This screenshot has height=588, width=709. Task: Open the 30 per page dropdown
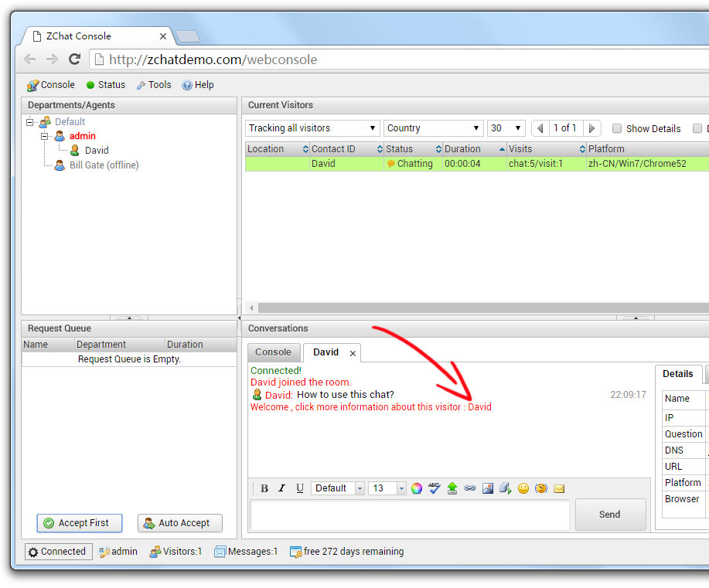coord(506,128)
